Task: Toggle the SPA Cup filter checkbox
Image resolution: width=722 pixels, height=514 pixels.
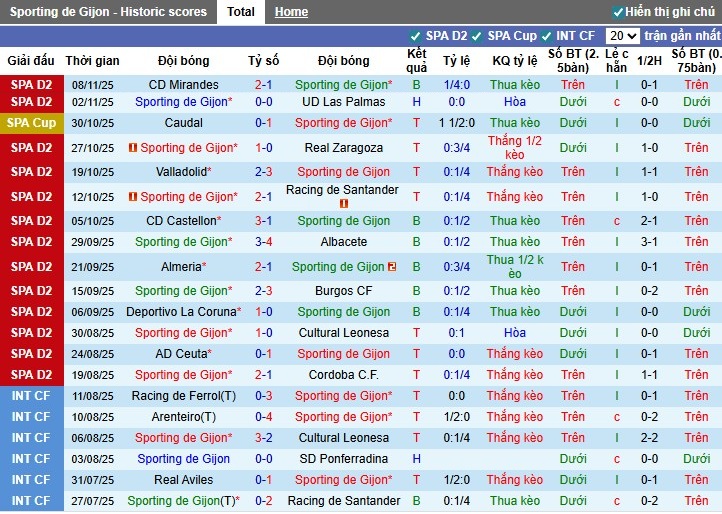Action: (477, 36)
